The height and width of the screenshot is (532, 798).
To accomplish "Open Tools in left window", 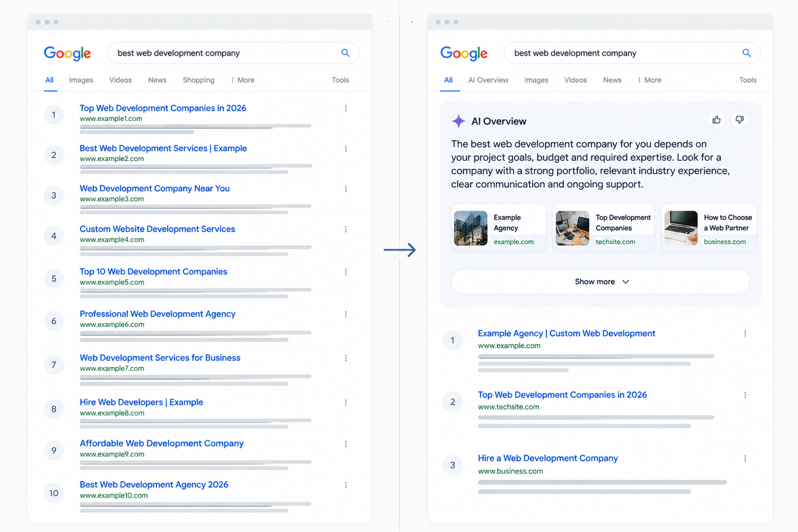I will pyautogui.click(x=340, y=80).
